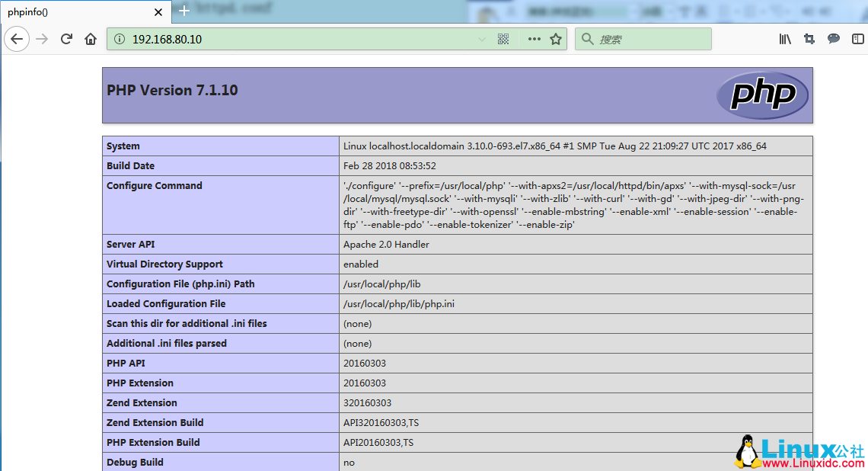Viewport: 868px width, 471px height.
Task: Go to the browser home page
Action: coord(91,39)
